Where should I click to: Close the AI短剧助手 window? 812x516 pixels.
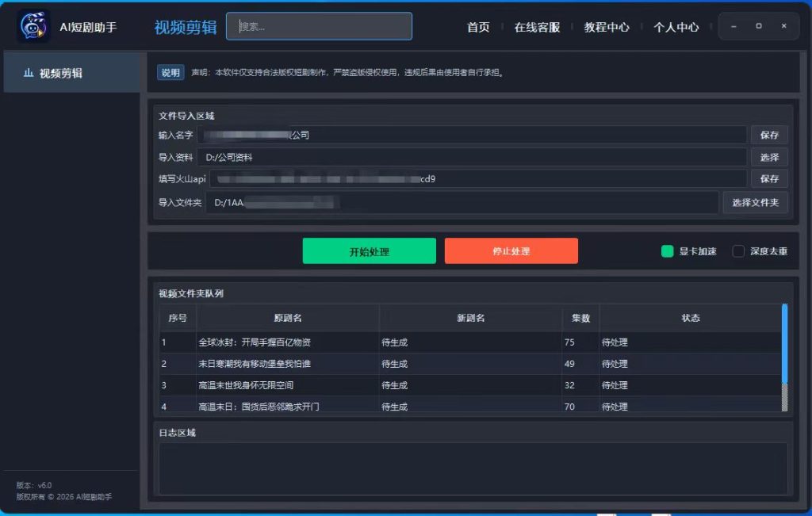[x=784, y=26]
